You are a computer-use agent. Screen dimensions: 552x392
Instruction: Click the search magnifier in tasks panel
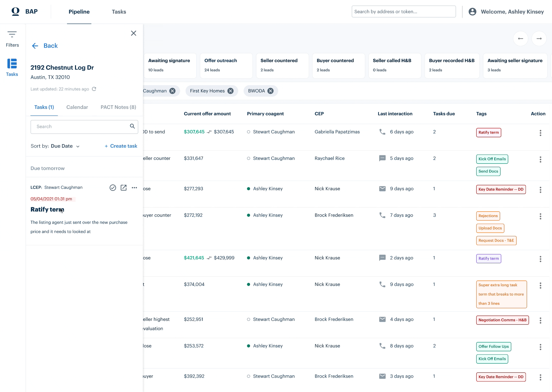132,126
